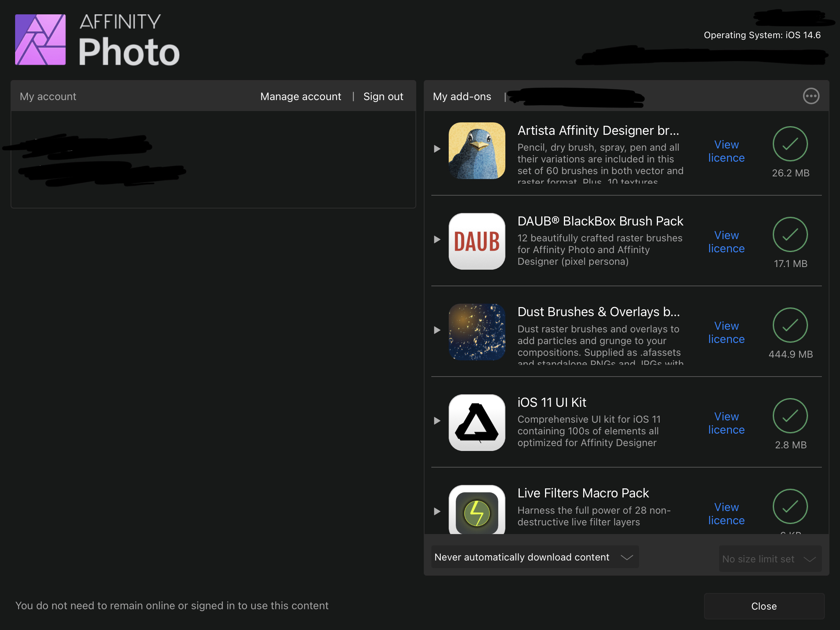This screenshot has height=630, width=840.
Task: Click the iOS 11 UI Kit description text
Action: point(588,431)
